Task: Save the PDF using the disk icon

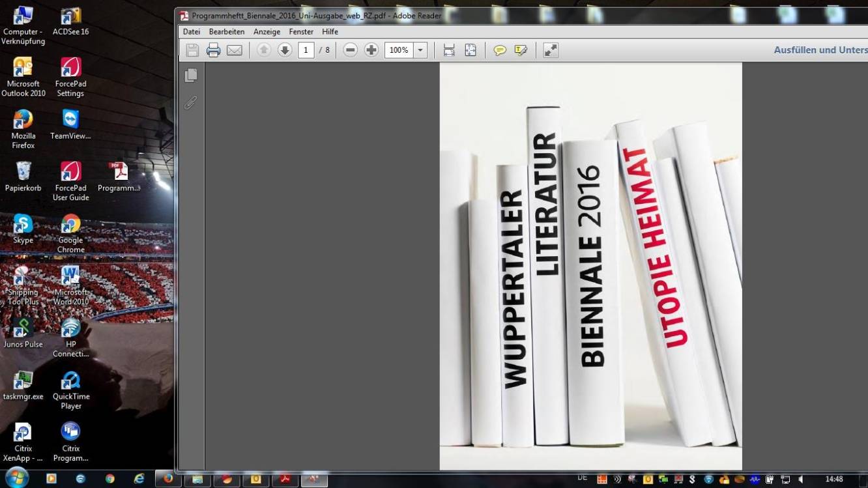Action: click(192, 50)
